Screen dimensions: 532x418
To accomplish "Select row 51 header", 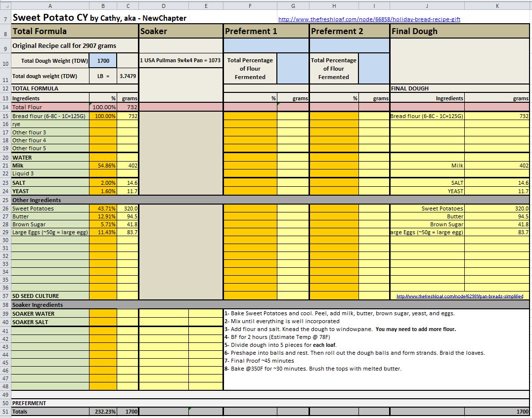I will (5, 412).
